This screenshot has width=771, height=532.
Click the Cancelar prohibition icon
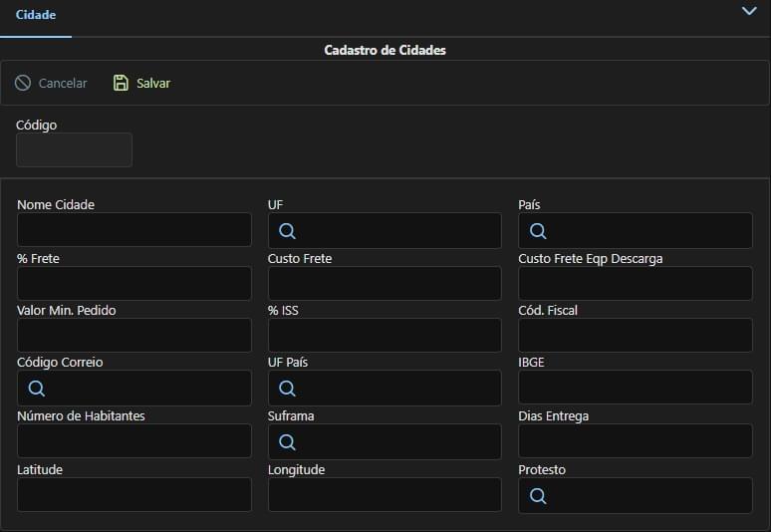(x=23, y=83)
